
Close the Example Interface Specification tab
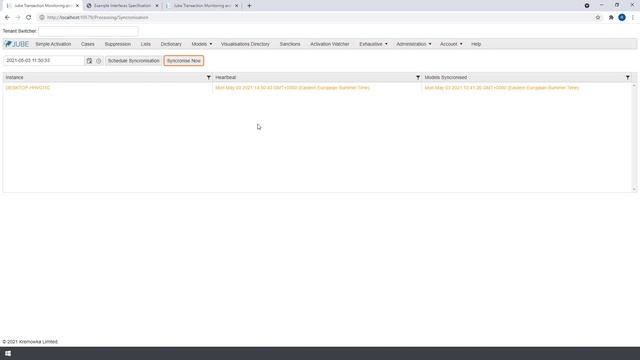pos(157,6)
